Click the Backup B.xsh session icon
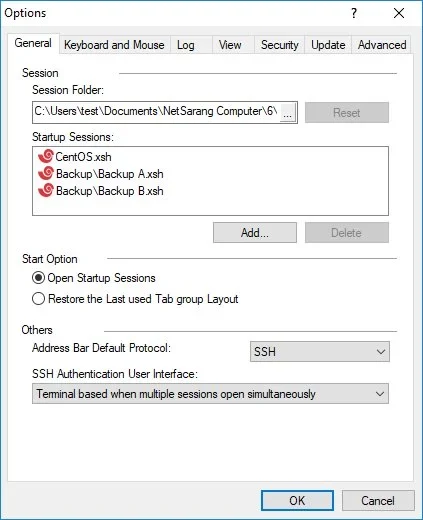This screenshot has width=423, height=520. click(46, 190)
